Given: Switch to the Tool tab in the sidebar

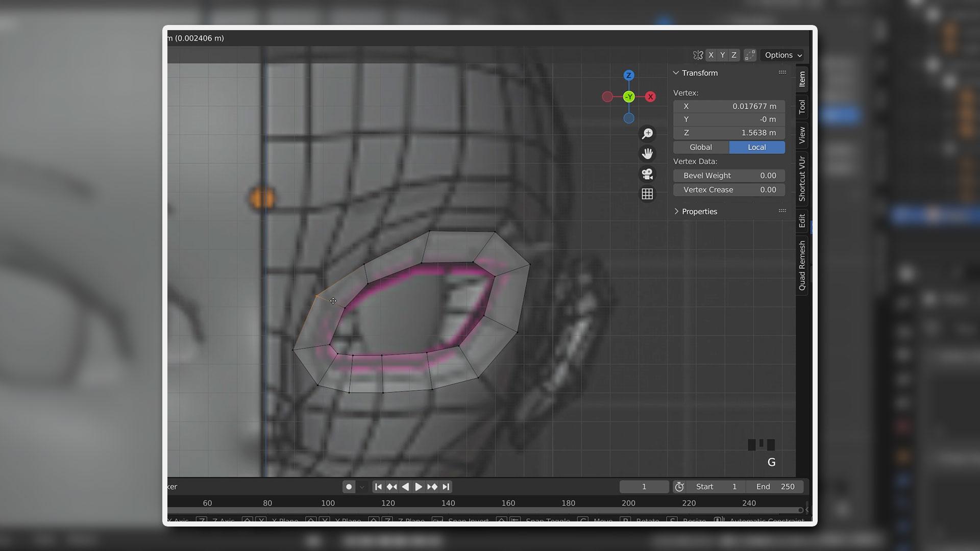Looking at the screenshot, I should [801, 106].
